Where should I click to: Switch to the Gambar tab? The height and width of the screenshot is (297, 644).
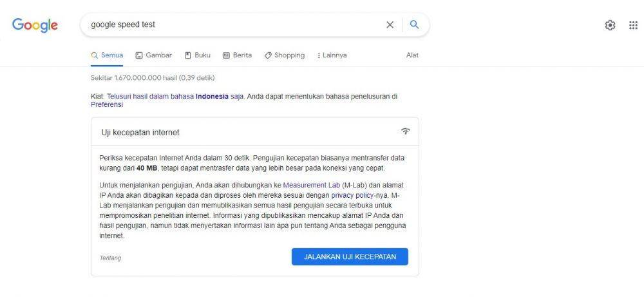(154, 55)
